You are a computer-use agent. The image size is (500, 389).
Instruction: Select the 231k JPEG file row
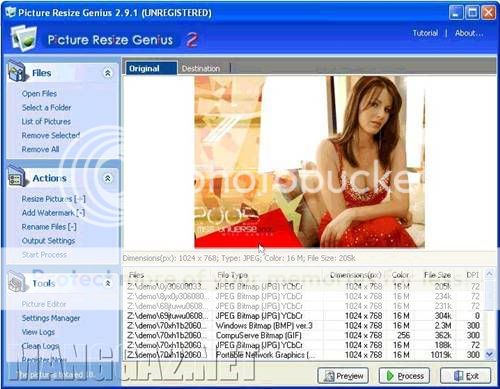pos(304,306)
